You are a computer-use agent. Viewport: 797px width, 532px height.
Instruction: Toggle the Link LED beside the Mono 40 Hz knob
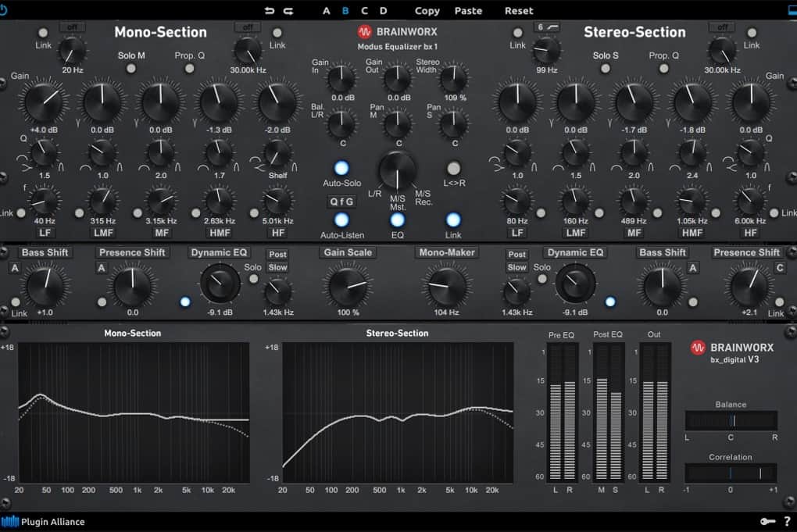21,213
